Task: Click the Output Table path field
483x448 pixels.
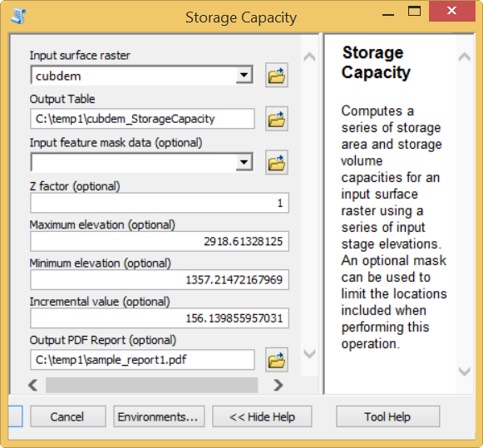Action: [142, 119]
